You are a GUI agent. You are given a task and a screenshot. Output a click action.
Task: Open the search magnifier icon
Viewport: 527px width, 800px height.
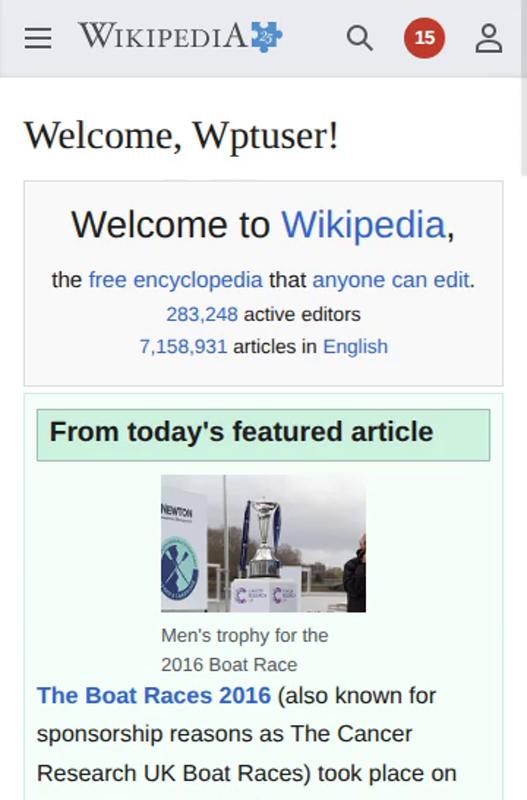click(360, 38)
